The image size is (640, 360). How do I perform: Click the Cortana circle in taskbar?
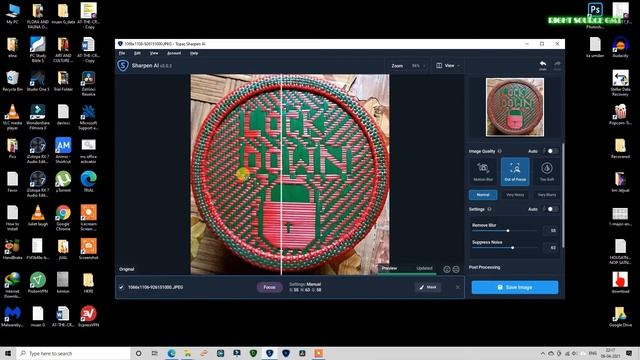[138, 353]
